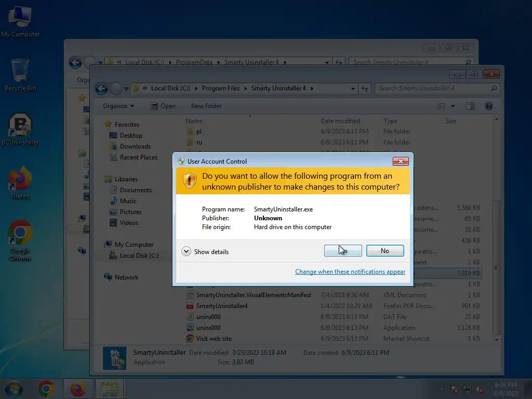Expand Show details in UAC dialog
Image resolution: width=532 pixels, height=399 pixels.
(205, 251)
